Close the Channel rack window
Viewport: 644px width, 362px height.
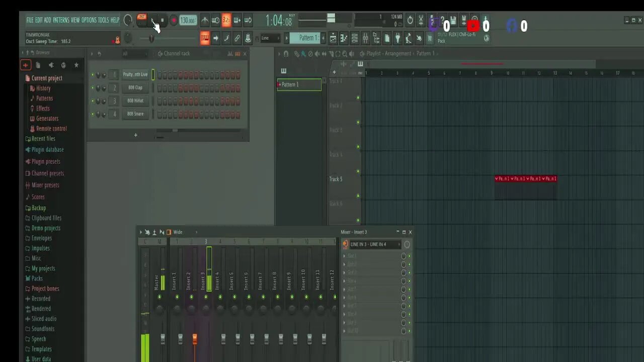point(245,54)
